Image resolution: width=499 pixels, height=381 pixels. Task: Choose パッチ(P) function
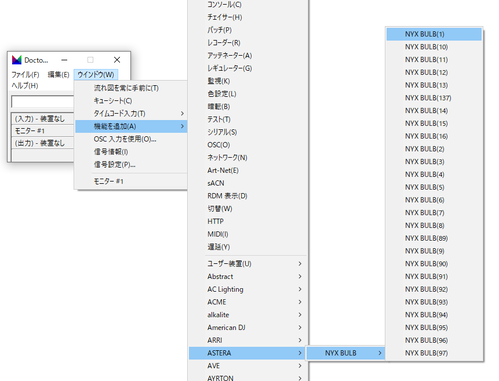tap(248, 30)
